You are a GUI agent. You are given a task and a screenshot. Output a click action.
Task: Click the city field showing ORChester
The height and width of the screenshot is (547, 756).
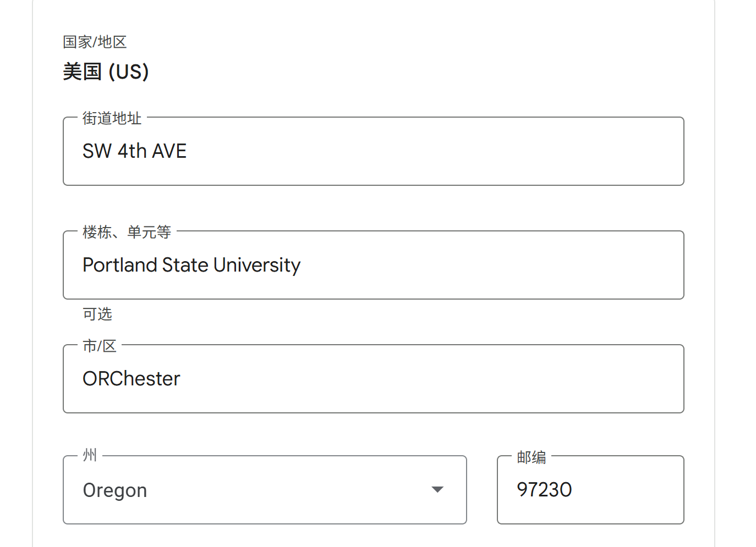(373, 379)
